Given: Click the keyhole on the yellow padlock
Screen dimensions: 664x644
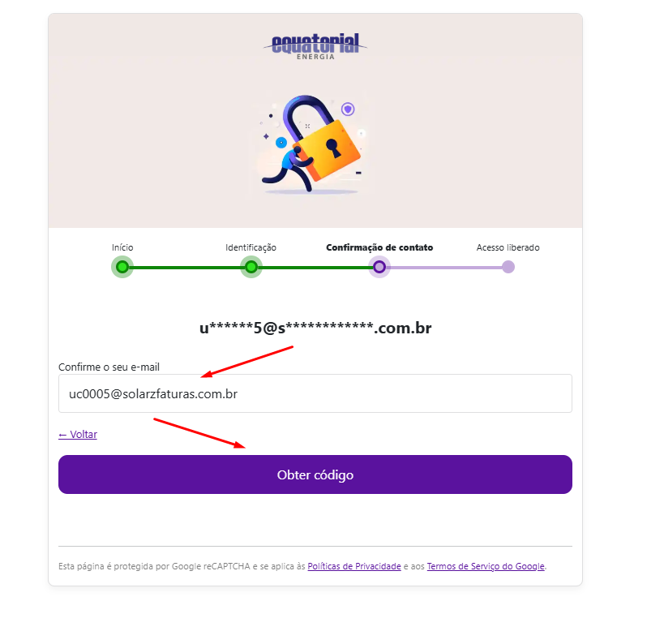Looking at the screenshot, I should (x=333, y=148).
